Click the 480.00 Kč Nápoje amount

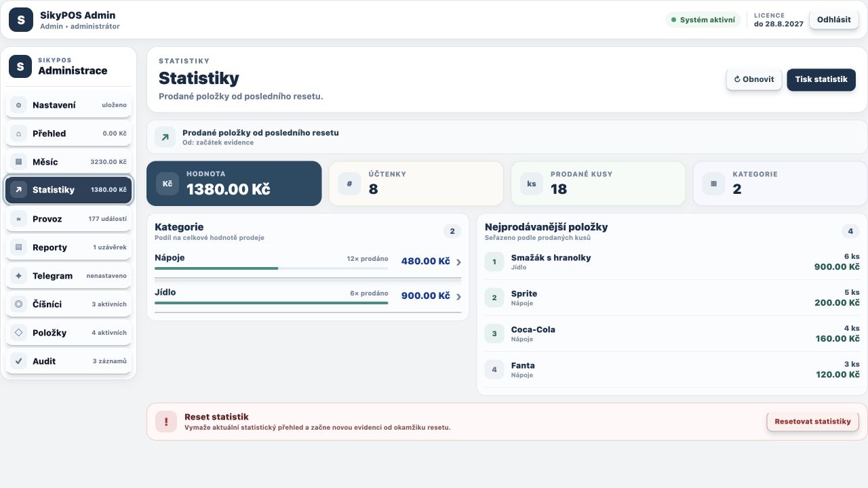(425, 261)
